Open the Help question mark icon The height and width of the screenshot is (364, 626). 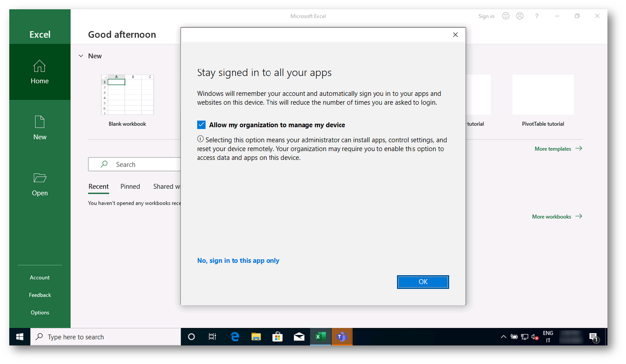(x=537, y=16)
